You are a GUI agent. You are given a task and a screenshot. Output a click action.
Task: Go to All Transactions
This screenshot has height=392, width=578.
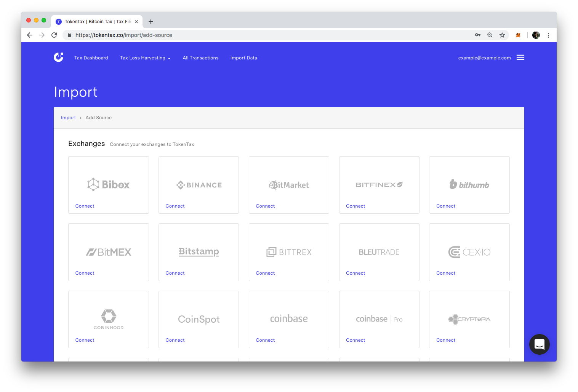point(200,58)
